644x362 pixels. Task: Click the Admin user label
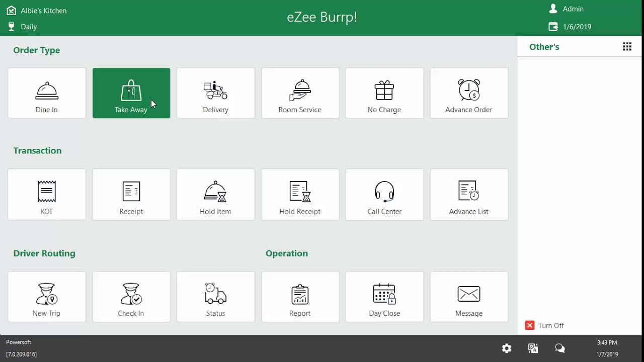coord(573,9)
